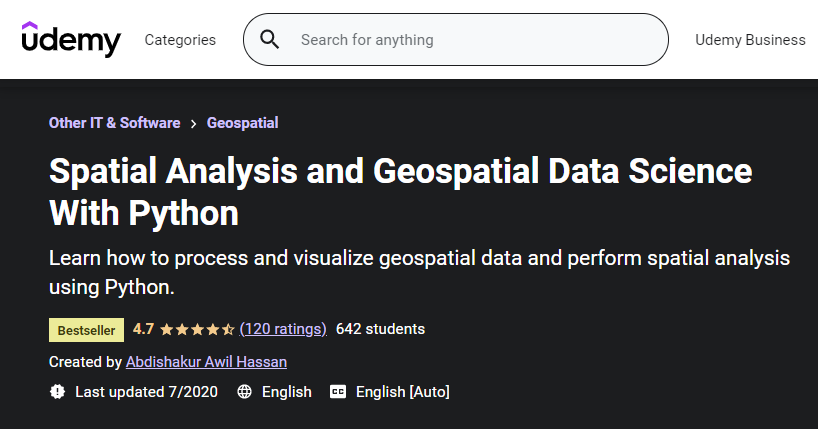Screen dimensions: 818x429
Task: Click the 4.7 rating score
Action: click(x=143, y=329)
